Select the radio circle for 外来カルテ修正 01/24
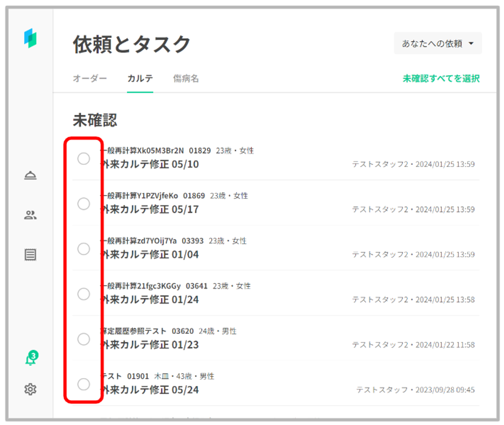 pyautogui.click(x=84, y=294)
